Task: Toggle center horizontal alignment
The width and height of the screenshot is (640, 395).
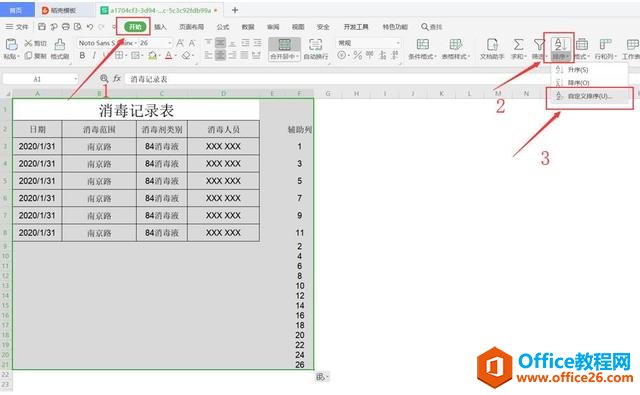Action: 220,55
